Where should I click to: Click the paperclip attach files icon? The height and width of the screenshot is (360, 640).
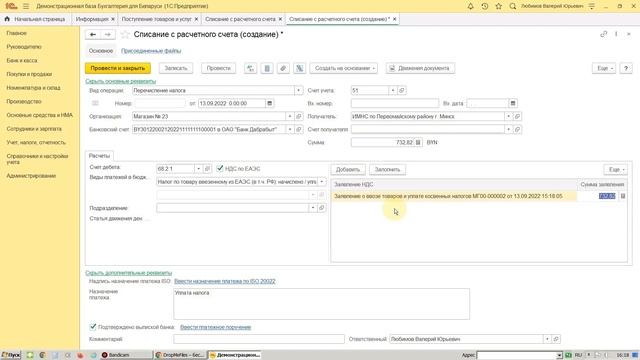point(283,68)
